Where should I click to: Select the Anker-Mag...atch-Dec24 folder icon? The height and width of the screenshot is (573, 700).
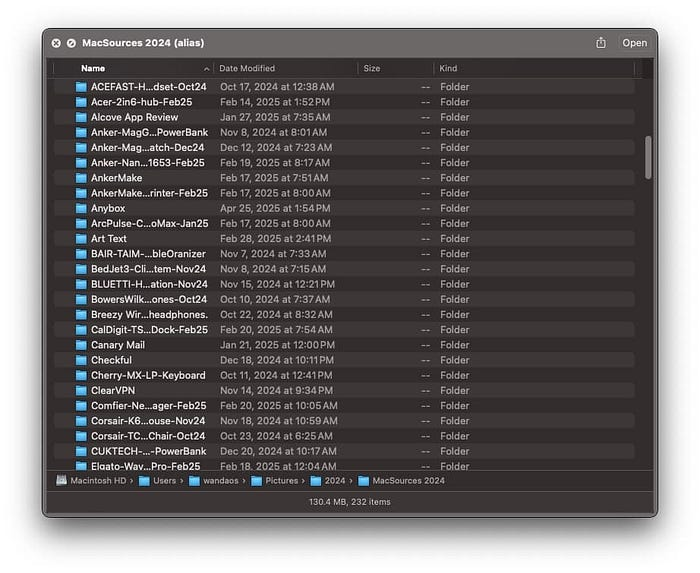point(81,147)
